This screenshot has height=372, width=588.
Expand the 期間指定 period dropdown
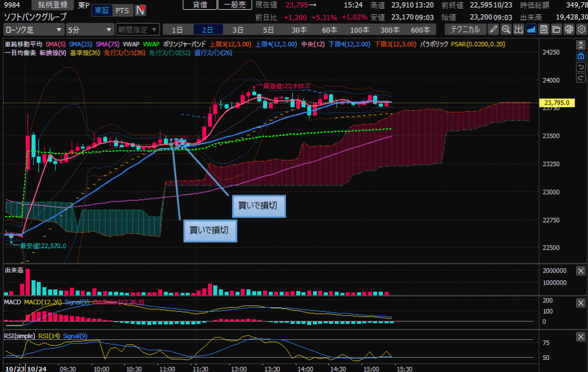coord(138,29)
